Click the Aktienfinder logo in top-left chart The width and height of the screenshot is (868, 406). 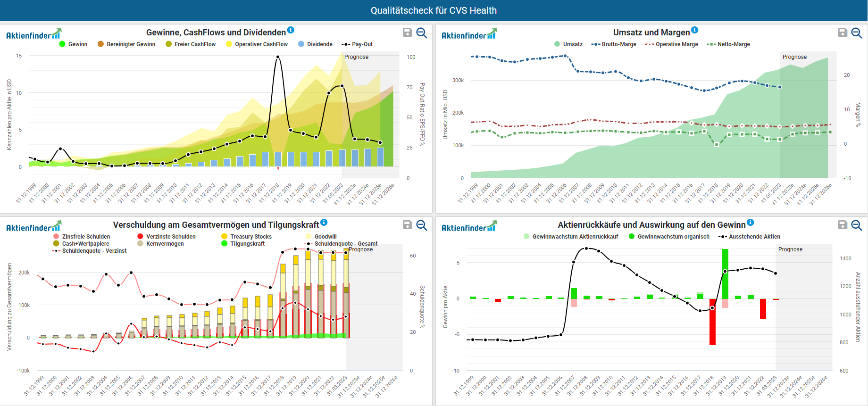coord(33,34)
